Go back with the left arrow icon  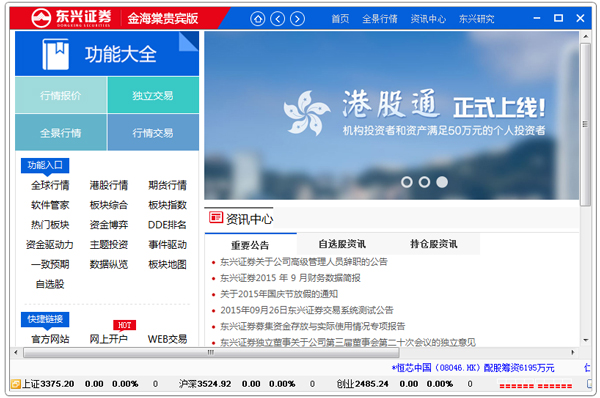277,18
